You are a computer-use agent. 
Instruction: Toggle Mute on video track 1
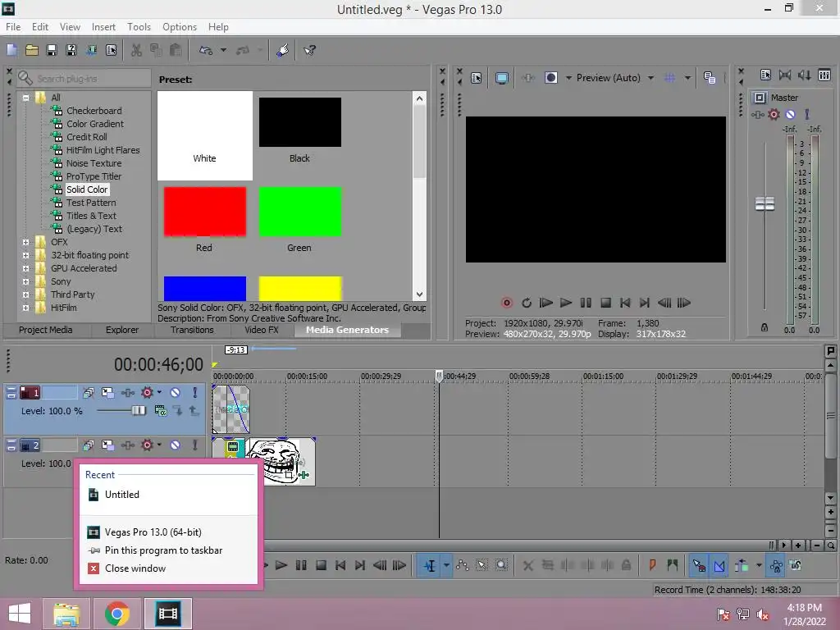click(x=176, y=393)
